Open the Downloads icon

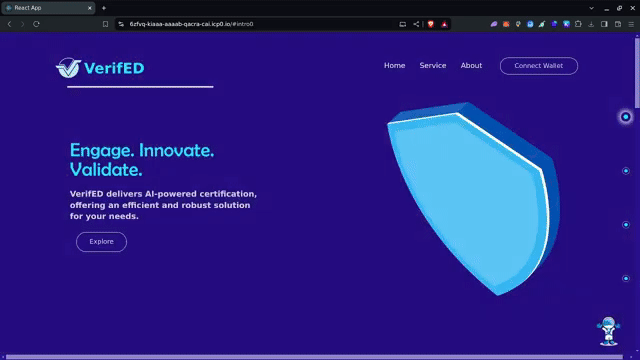[591, 24]
